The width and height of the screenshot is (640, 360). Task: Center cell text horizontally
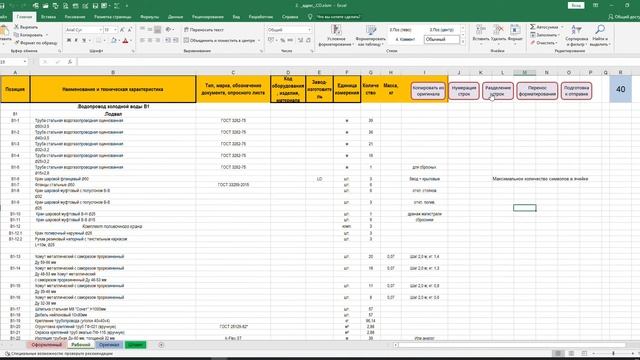tap(150, 40)
